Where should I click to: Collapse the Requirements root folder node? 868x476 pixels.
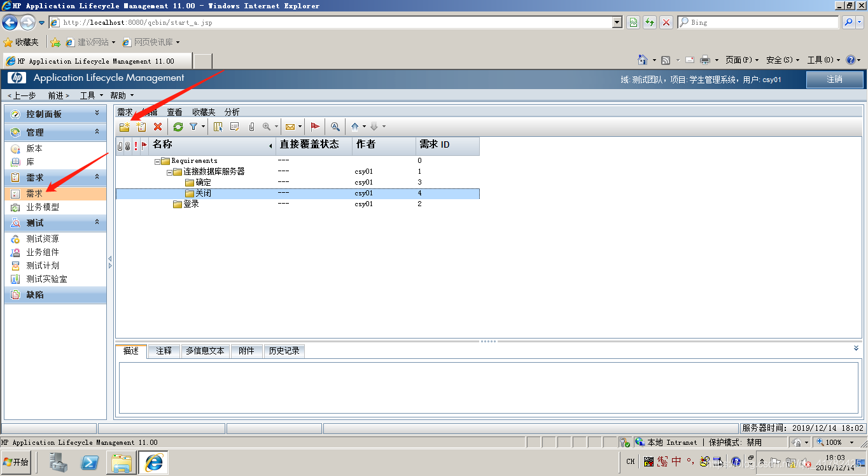coord(157,161)
